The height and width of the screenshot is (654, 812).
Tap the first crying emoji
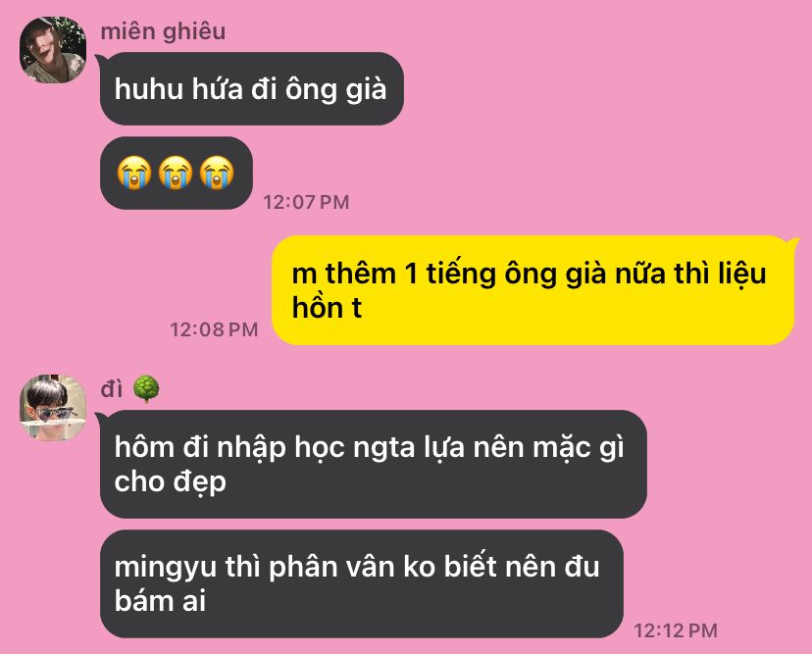click(134, 173)
